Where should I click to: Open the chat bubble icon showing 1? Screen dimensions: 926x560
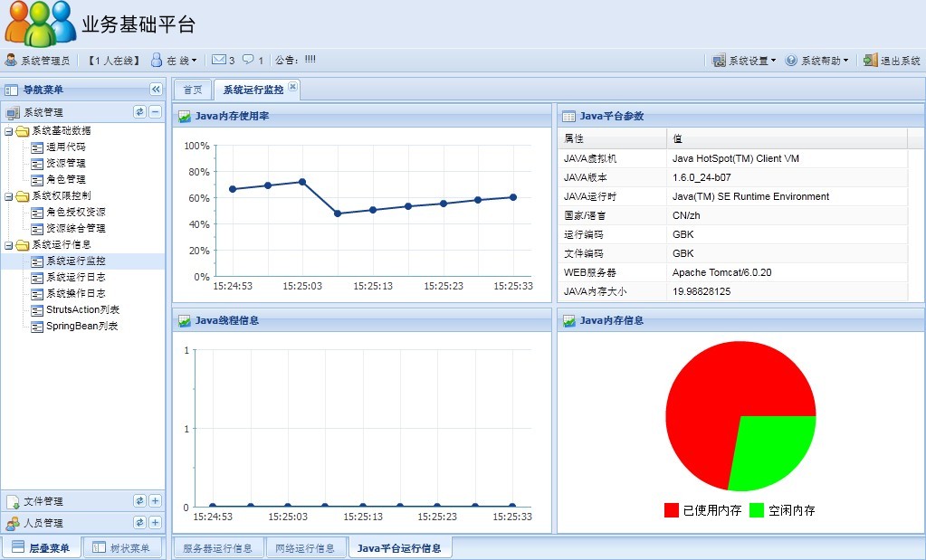pos(248,60)
